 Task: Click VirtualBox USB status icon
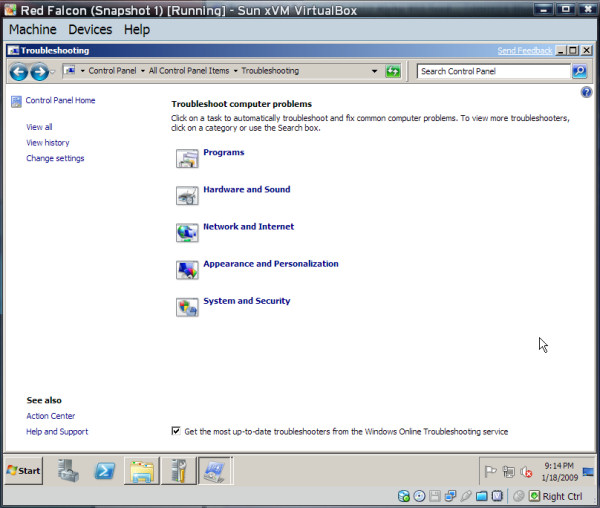coord(466,496)
